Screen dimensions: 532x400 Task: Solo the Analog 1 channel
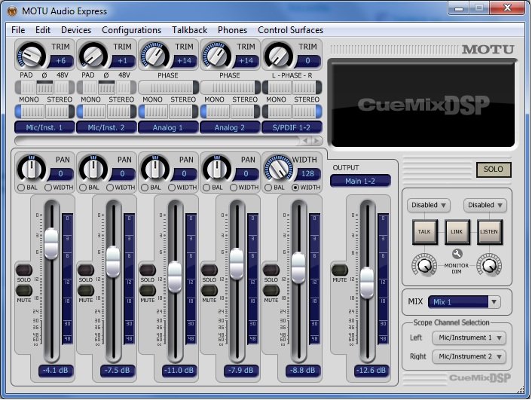(148, 270)
